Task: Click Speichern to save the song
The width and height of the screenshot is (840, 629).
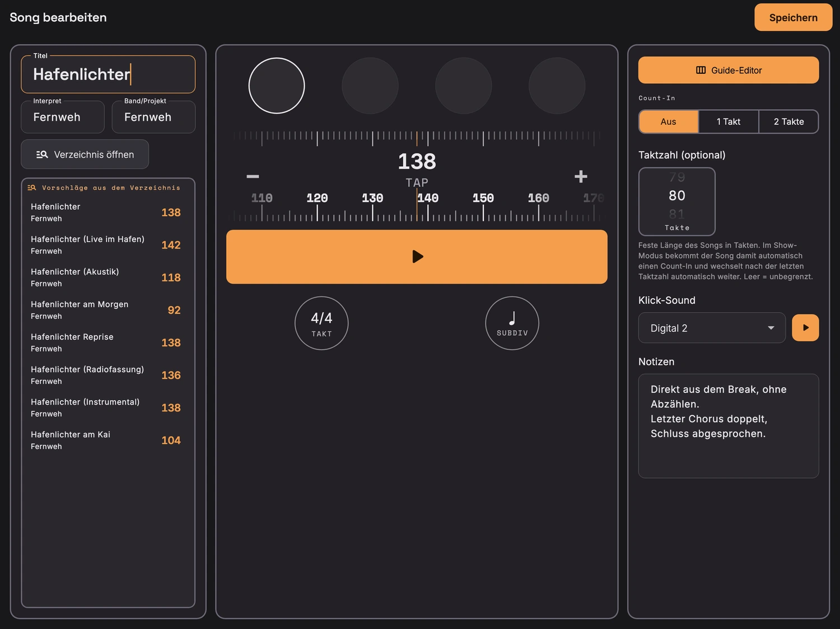Action: click(x=793, y=17)
